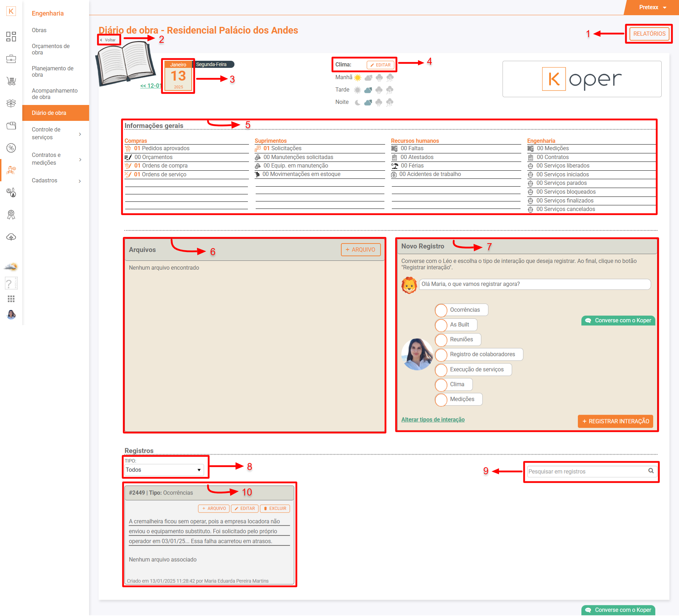
Task: Select the As Built radio option
Action: point(441,325)
